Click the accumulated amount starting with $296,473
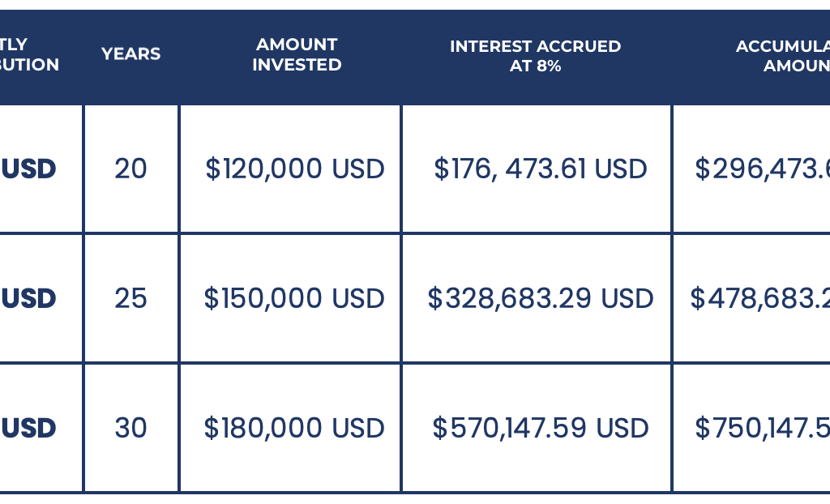 tap(762, 169)
